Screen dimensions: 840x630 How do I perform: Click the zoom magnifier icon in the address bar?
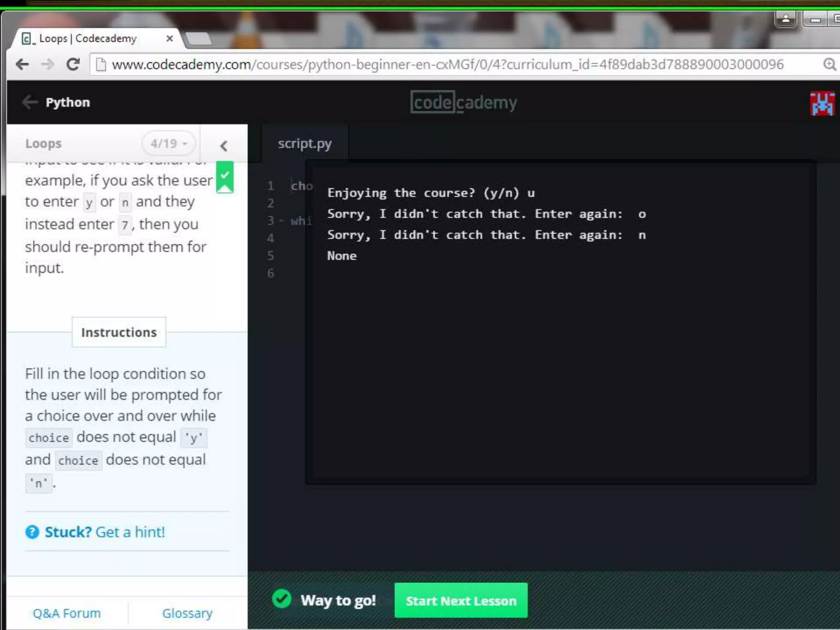(x=829, y=64)
